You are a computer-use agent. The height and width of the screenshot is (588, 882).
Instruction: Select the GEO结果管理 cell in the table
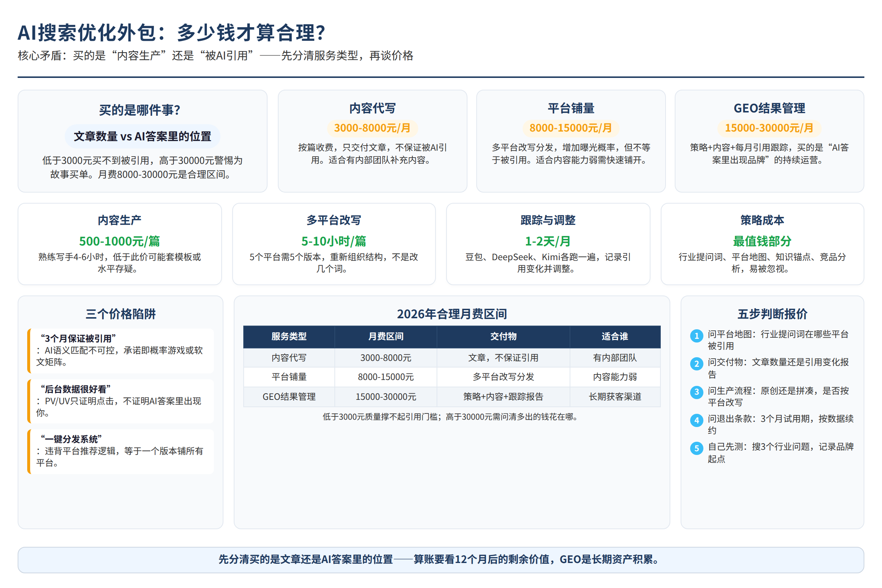point(289,397)
